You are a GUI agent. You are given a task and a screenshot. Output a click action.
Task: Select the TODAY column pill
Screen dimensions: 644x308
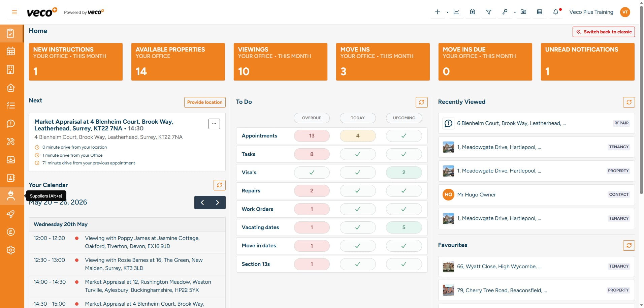(x=358, y=118)
